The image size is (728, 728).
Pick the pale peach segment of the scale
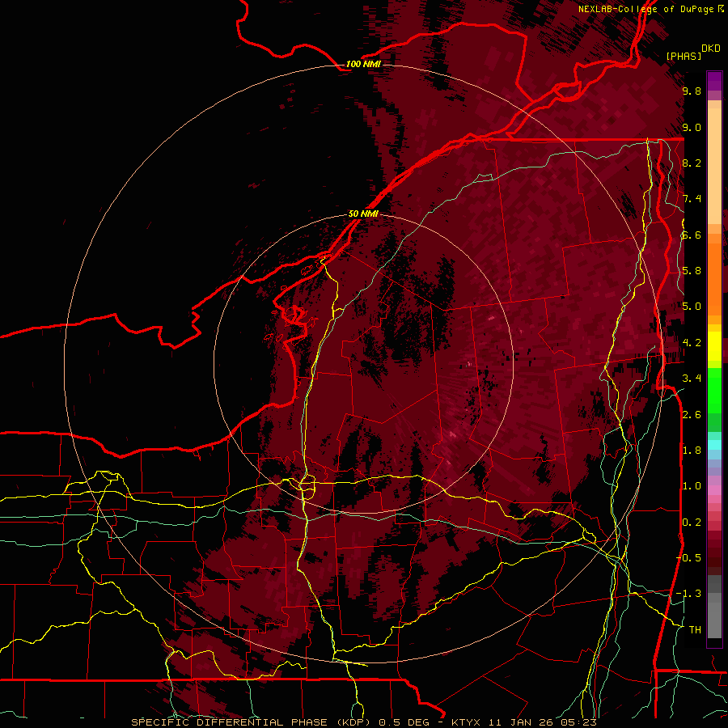(x=714, y=166)
